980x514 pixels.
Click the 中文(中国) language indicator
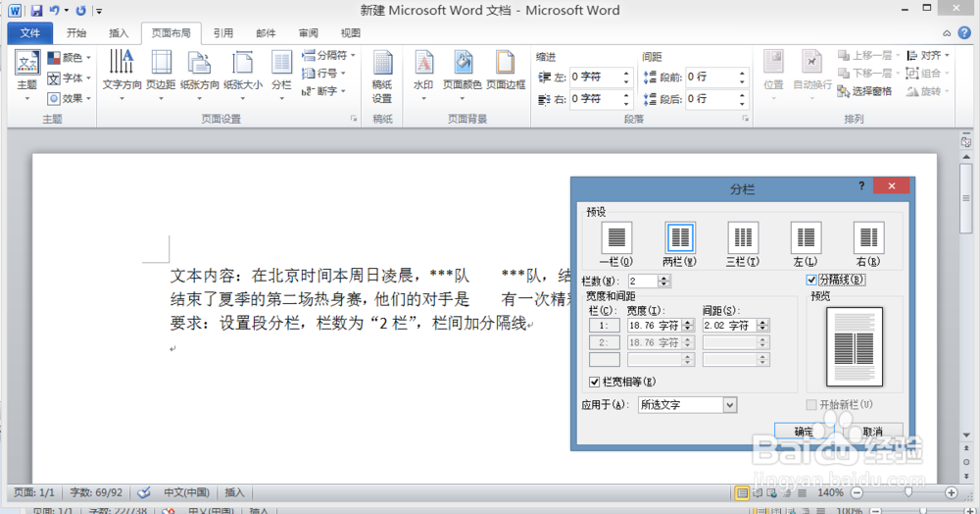coord(186,492)
